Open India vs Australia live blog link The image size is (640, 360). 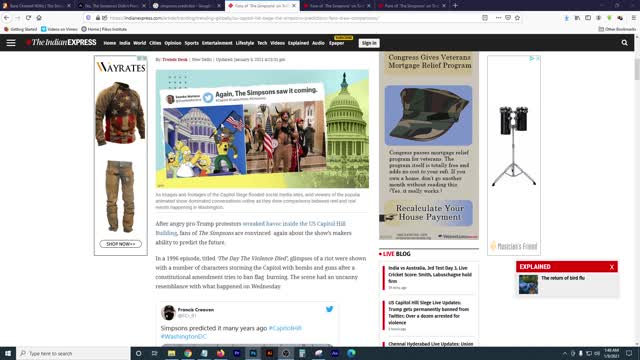(430, 274)
